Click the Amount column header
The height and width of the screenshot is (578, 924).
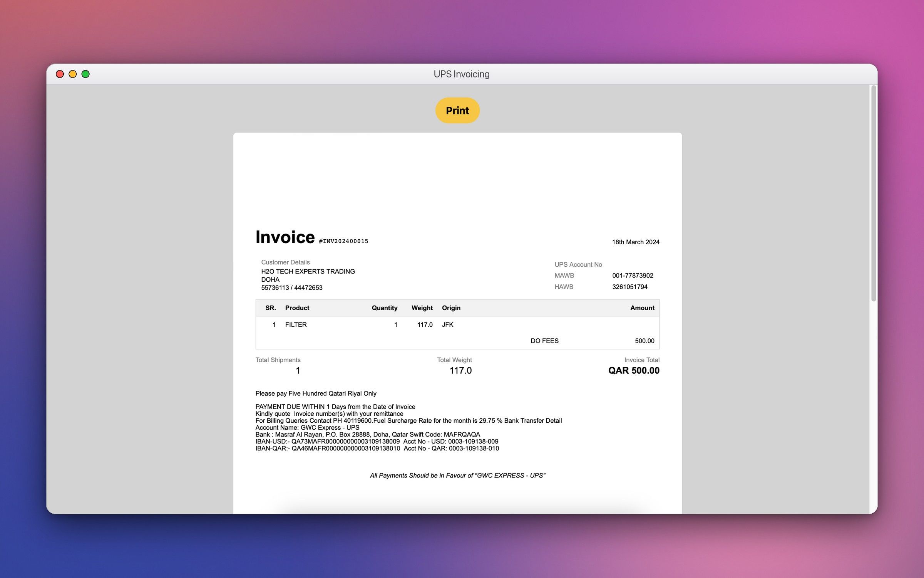coord(642,308)
